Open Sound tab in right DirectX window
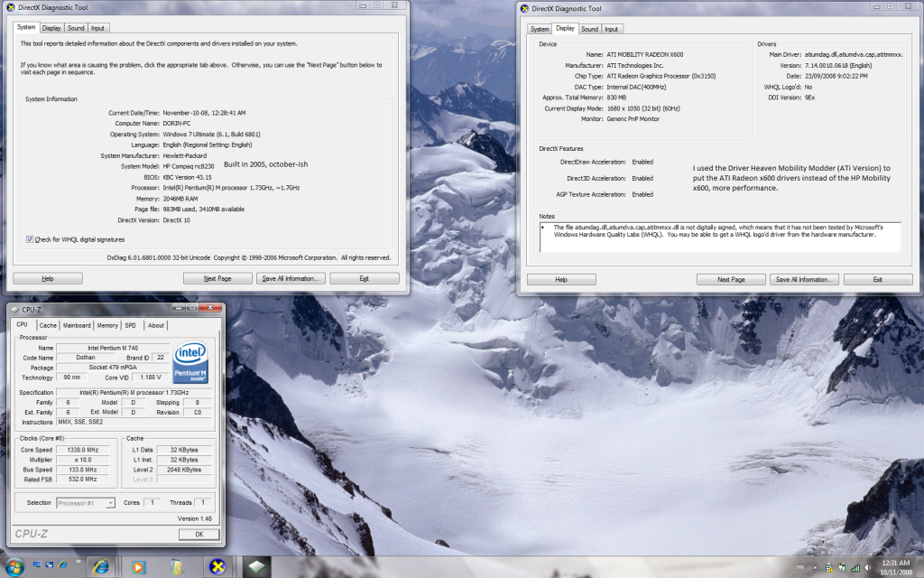924x578 pixels. (590, 29)
